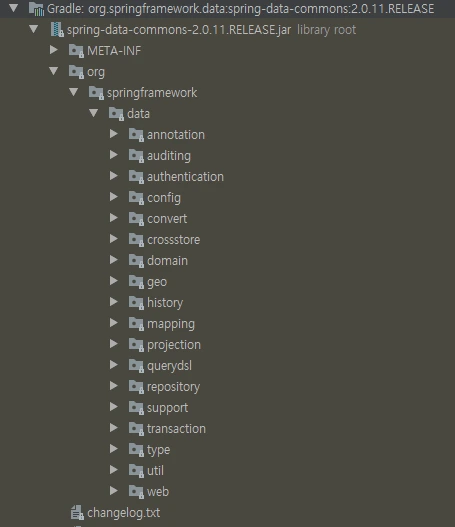Select the changelog.txt file
455x527 pixels.
coord(124,513)
